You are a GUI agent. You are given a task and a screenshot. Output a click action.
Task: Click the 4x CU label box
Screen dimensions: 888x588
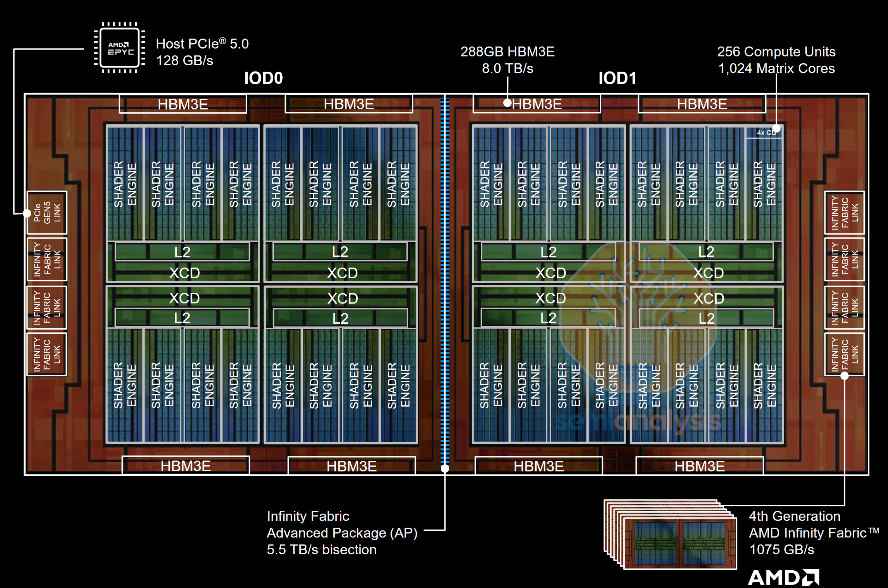[763, 133]
